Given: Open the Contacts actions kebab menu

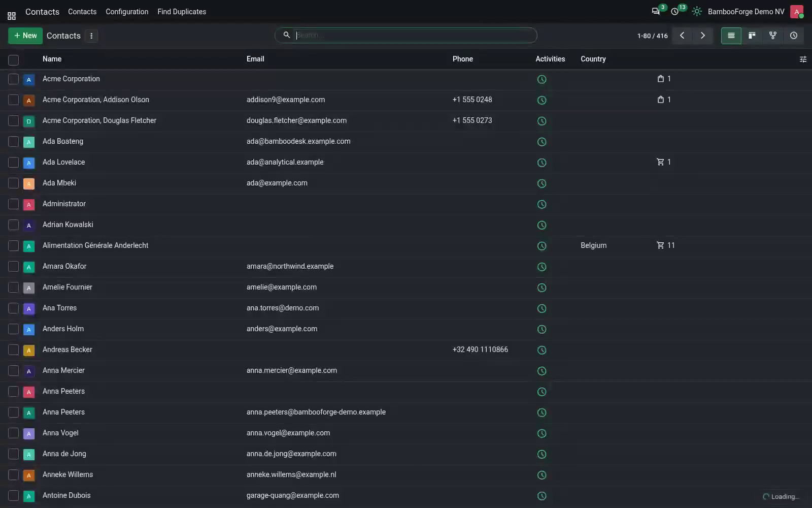Looking at the screenshot, I should pos(91,36).
